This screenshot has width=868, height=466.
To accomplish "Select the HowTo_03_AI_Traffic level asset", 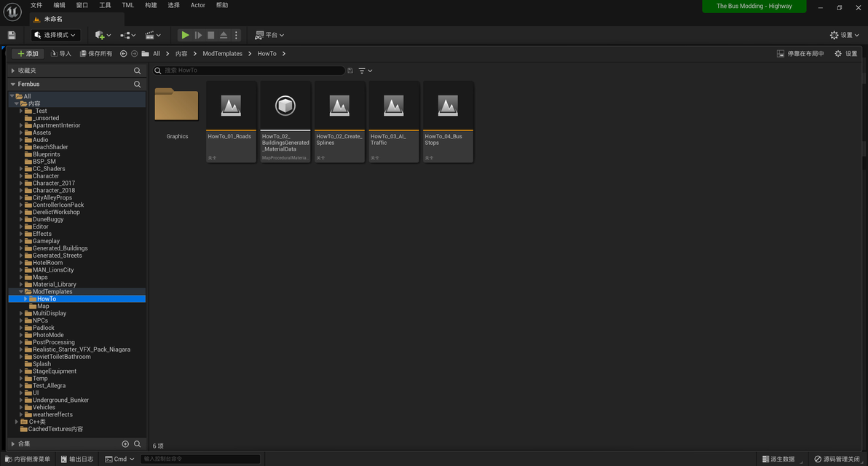I will (394, 122).
